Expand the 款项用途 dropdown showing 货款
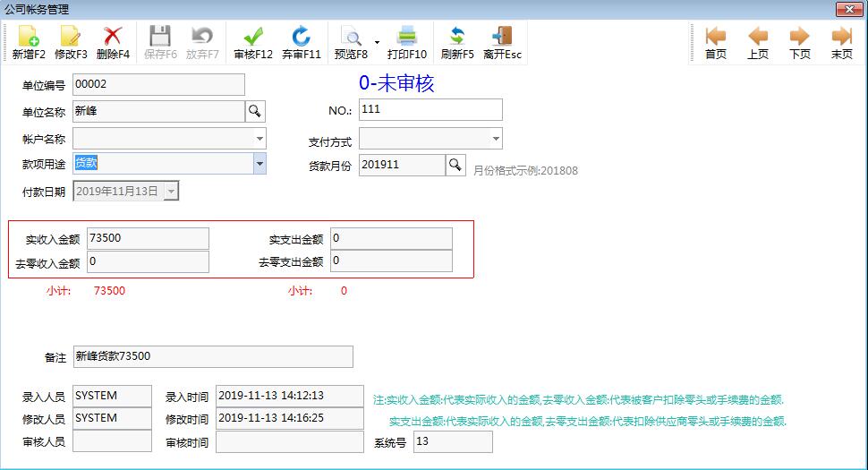This screenshot has height=470, width=868. pyautogui.click(x=260, y=164)
